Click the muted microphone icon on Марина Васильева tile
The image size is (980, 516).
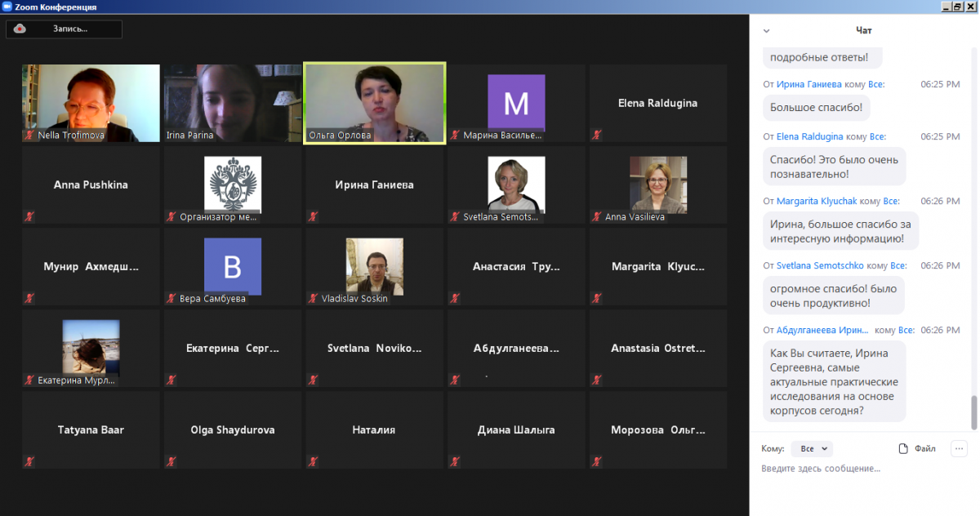coord(456,136)
